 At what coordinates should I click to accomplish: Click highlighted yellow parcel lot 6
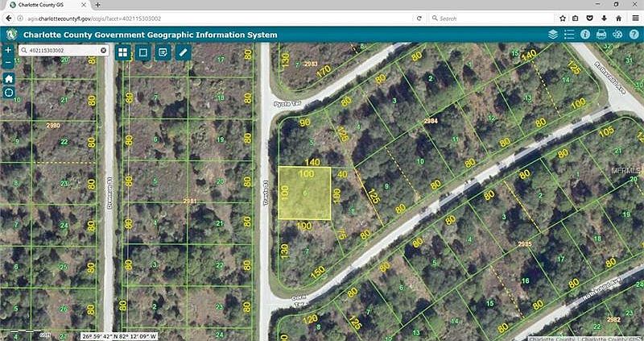305,193
